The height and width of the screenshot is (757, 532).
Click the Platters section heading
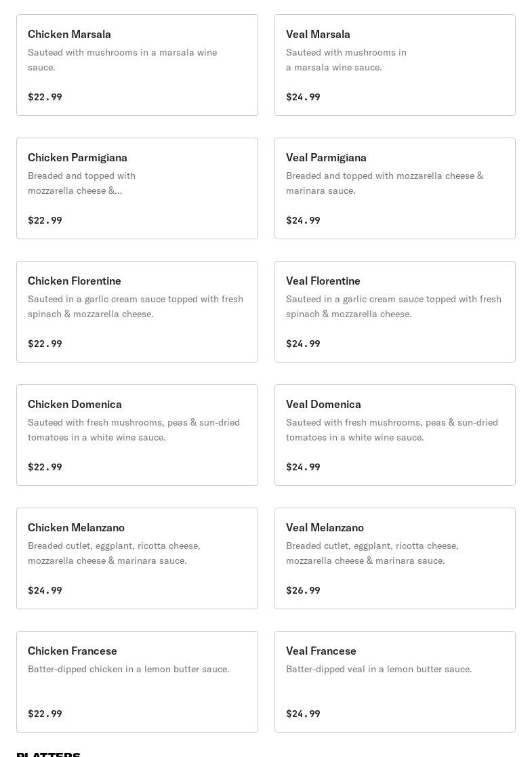(49, 753)
